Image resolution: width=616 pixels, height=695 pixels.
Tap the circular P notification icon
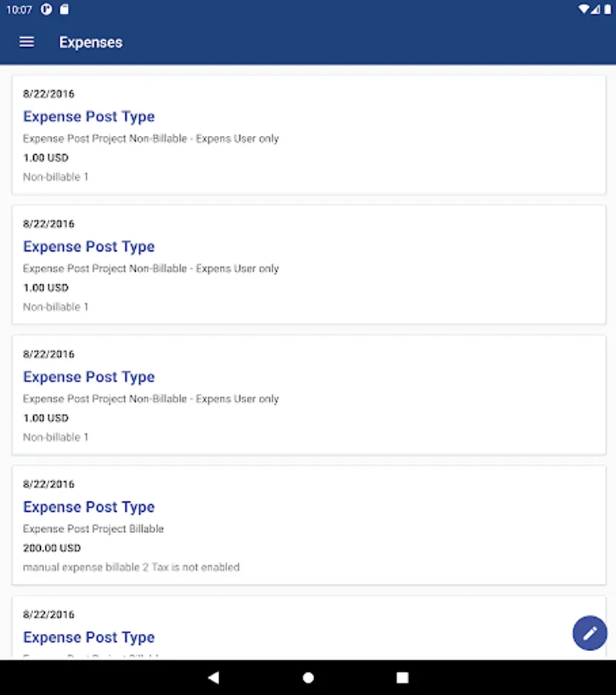(47, 10)
